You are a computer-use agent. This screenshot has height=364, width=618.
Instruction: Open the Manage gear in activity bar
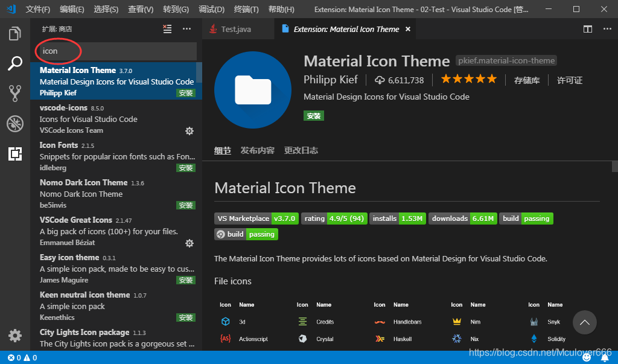[x=15, y=336]
